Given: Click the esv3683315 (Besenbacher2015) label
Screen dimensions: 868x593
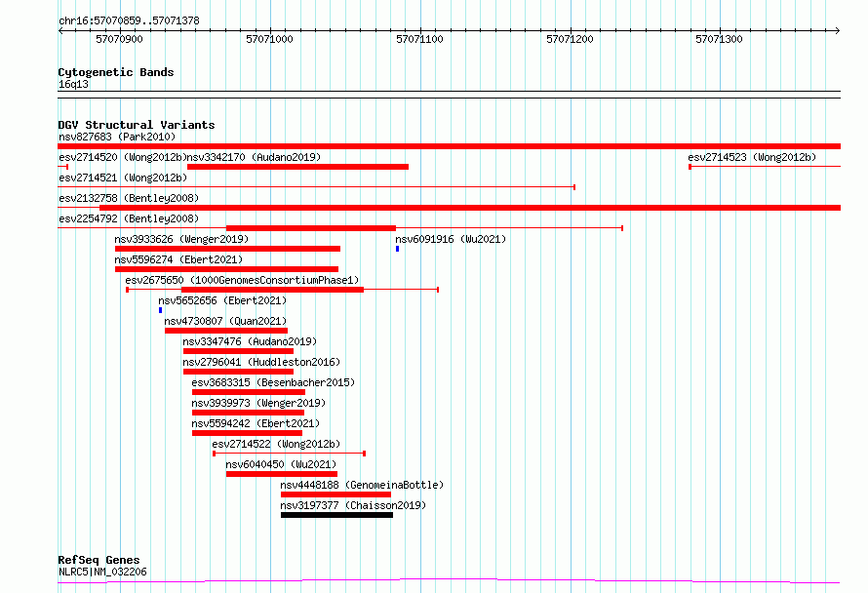Looking at the screenshot, I should click(x=273, y=382).
